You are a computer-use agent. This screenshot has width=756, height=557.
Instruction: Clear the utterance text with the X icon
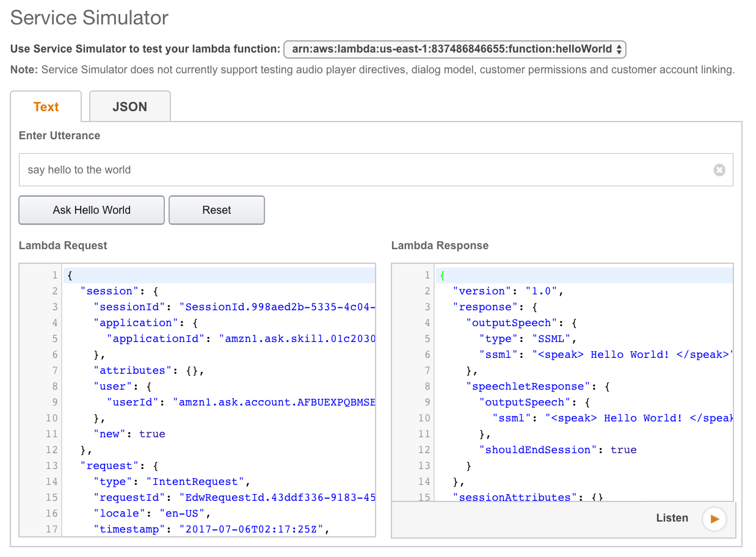[x=719, y=170]
